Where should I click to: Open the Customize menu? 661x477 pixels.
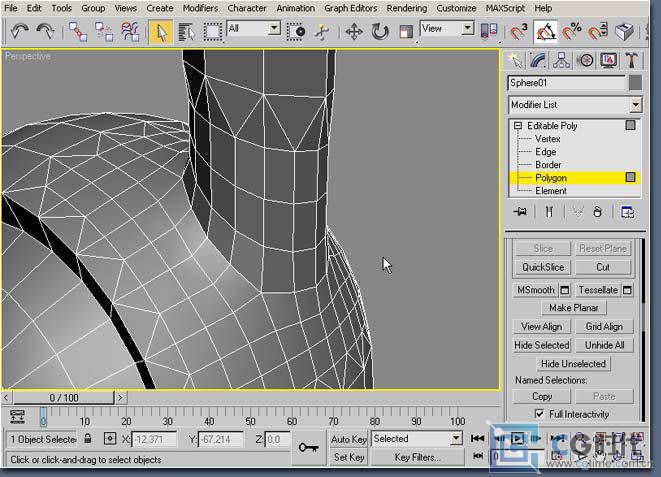coord(456,8)
